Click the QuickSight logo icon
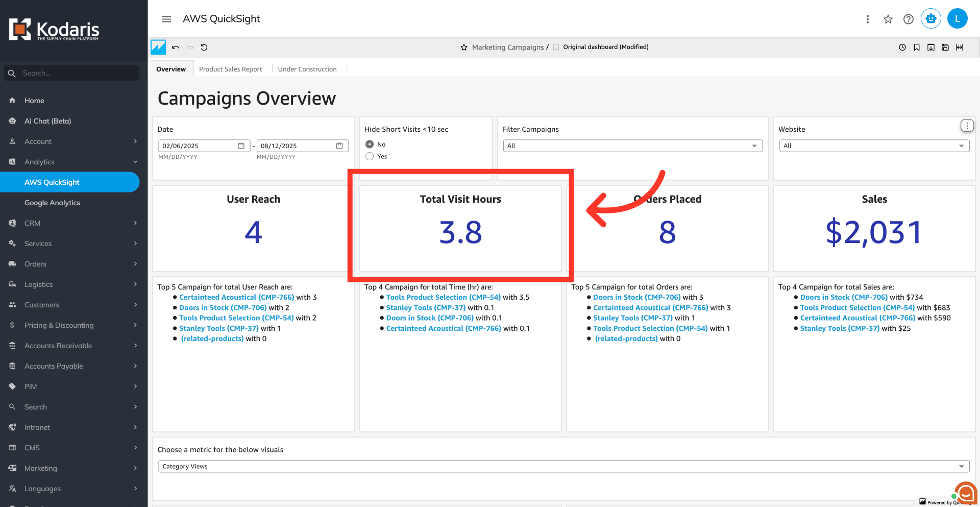Viewport: 980px width, 507px height. point(158,47)
